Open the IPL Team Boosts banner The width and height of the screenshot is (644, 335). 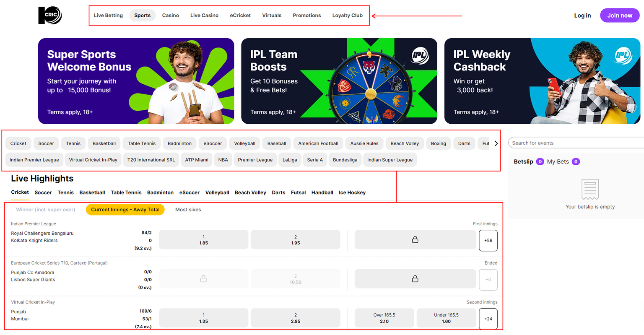pyautogui.click(x=339, y=81)
